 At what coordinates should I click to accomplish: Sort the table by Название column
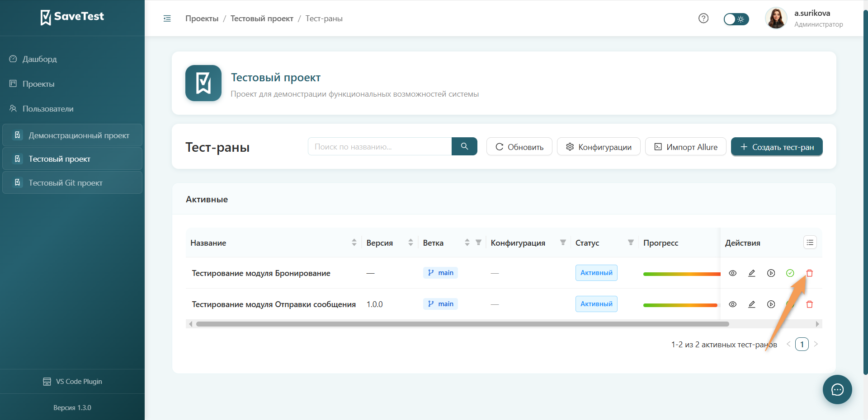coord(354,243)
